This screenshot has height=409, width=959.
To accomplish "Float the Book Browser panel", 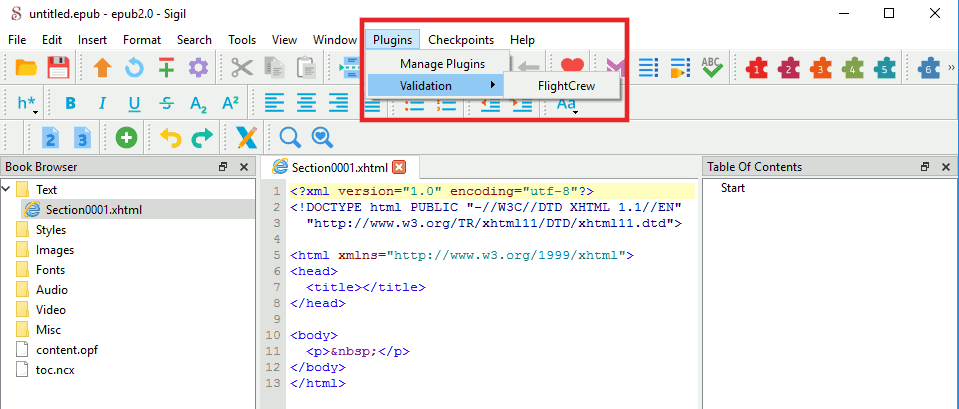I will [223, 167].
